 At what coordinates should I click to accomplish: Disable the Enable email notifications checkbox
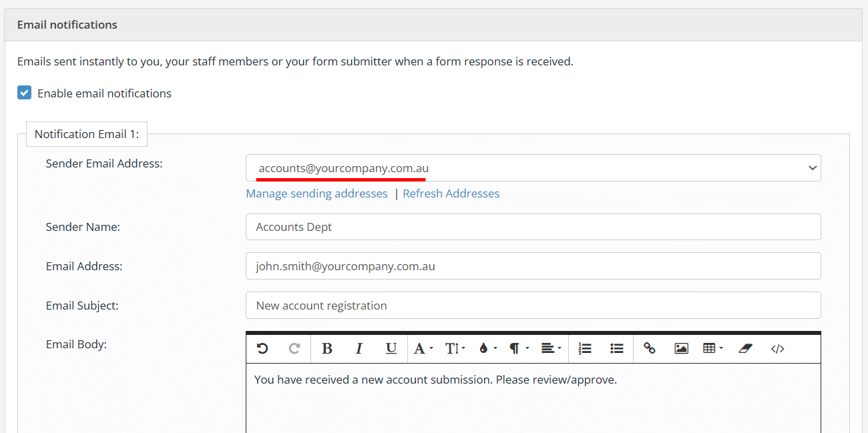(x=24, y=93)
